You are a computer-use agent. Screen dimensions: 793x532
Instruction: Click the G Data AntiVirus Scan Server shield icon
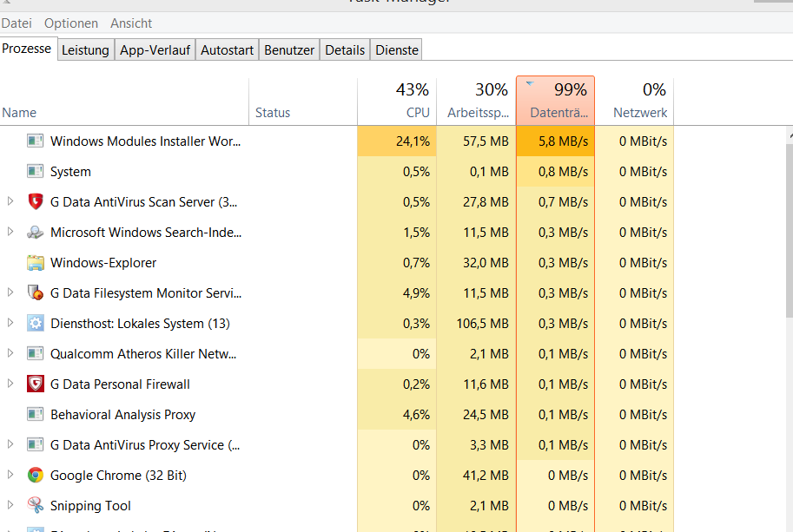tap(35, 201)
